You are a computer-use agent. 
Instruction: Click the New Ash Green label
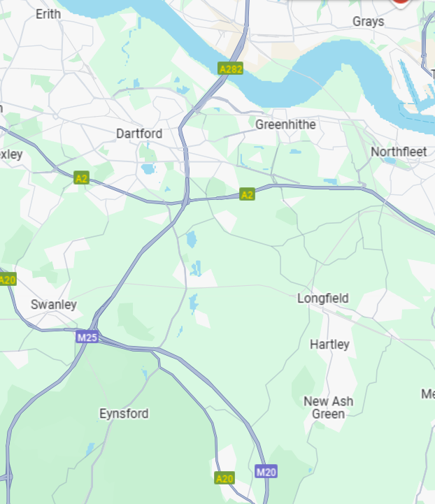[329, 408]
